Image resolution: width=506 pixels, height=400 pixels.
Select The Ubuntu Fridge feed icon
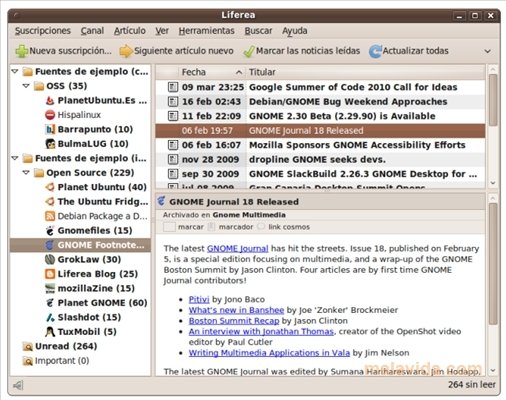(50, 202)
